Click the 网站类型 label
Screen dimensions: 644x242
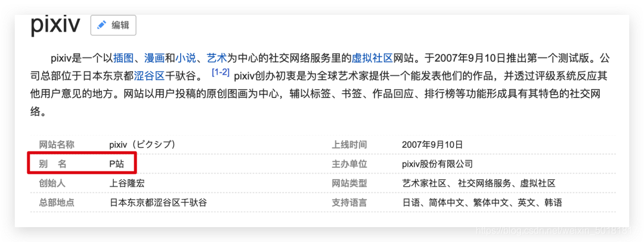(x=349, y=183)
